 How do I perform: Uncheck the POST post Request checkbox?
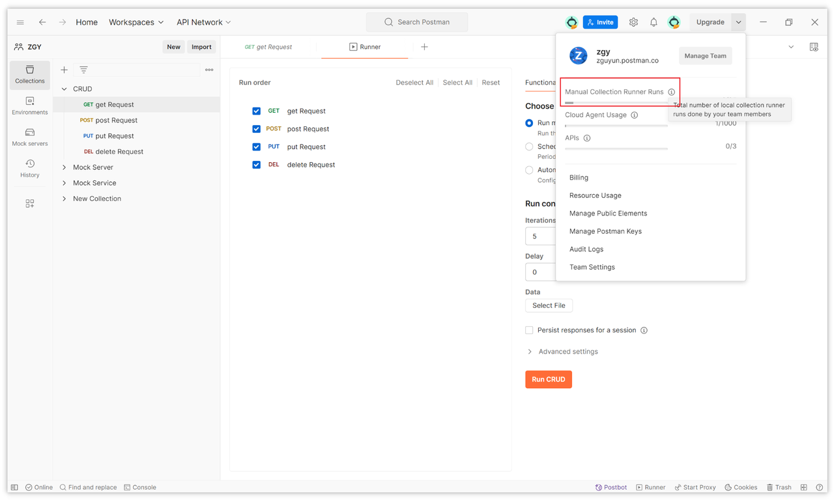(257, 129)
